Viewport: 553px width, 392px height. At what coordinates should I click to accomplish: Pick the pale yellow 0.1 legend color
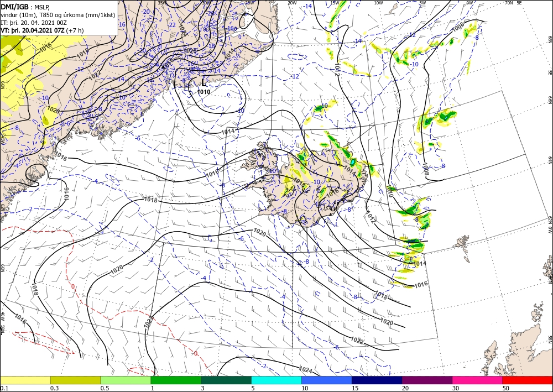click(25, 380)
